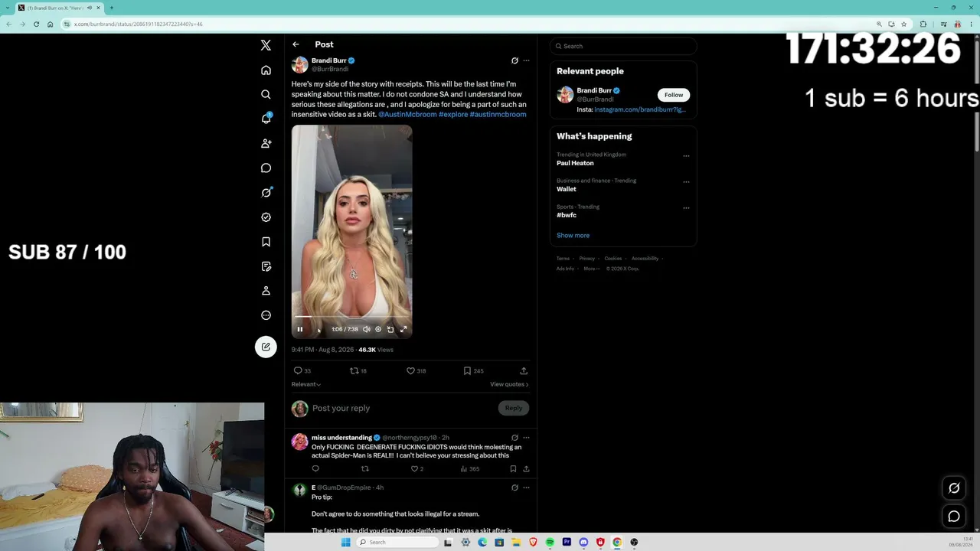
Task: Mute the video's sound
Action: pyautogui.click(x=366, y=329)
